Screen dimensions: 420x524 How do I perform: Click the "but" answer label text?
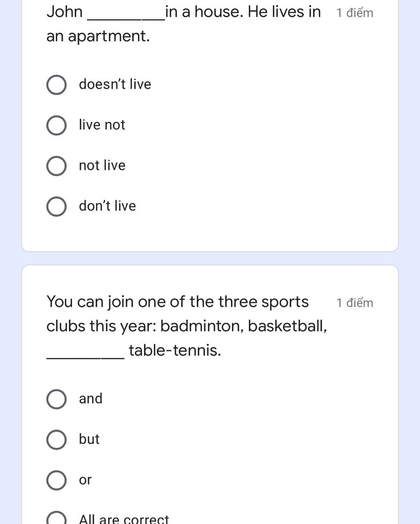[x=89, y=439]
